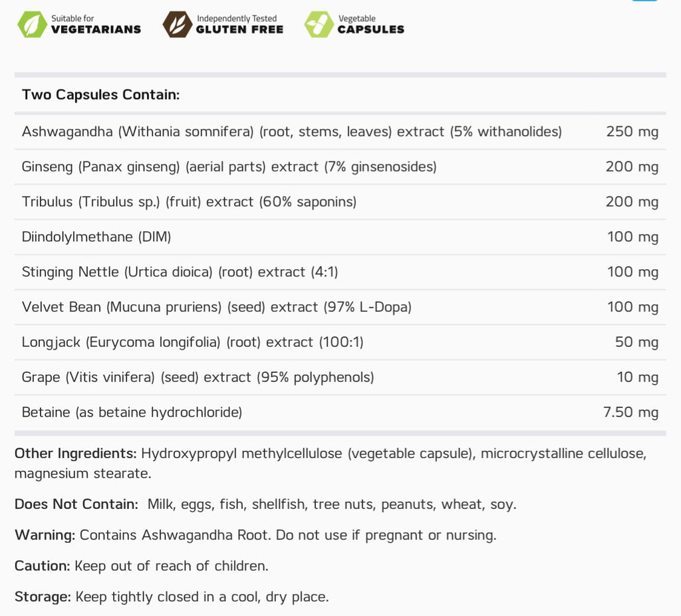Select the Vegetable Capsules label text
This screenshot has height=616, width=681.
(x=371, y=25)
